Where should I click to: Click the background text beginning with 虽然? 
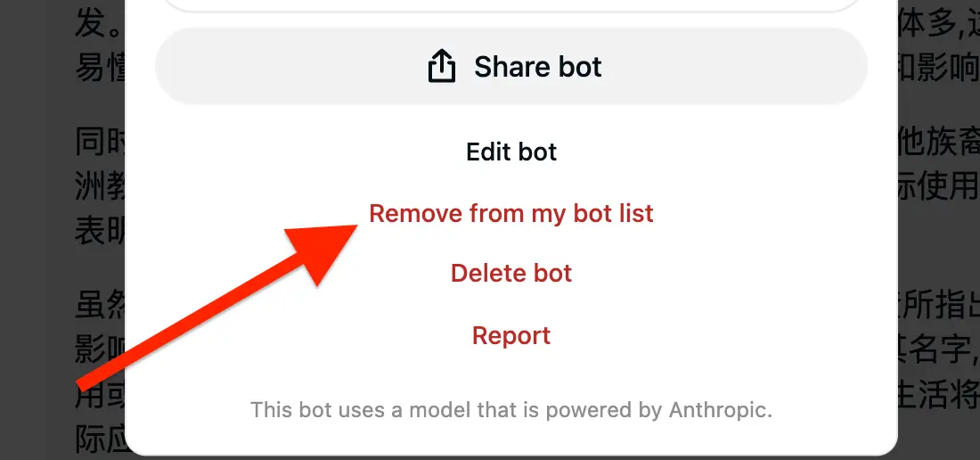point(100,307)
